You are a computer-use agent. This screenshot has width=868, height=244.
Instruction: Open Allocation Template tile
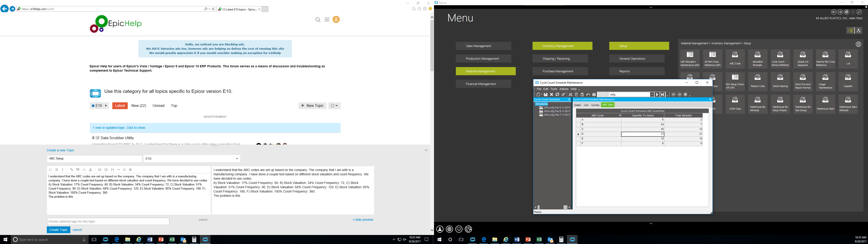(x=757, y=59)
